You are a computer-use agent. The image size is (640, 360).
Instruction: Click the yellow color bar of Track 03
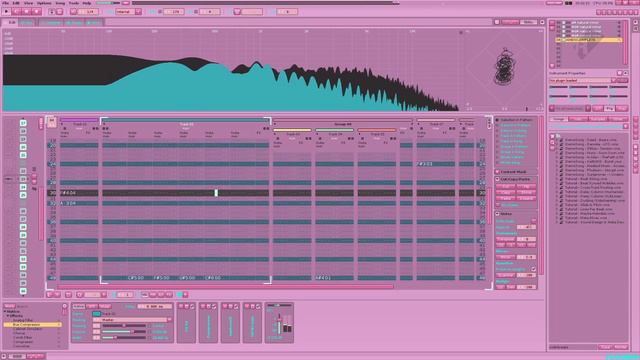click(x=292, y=130)
